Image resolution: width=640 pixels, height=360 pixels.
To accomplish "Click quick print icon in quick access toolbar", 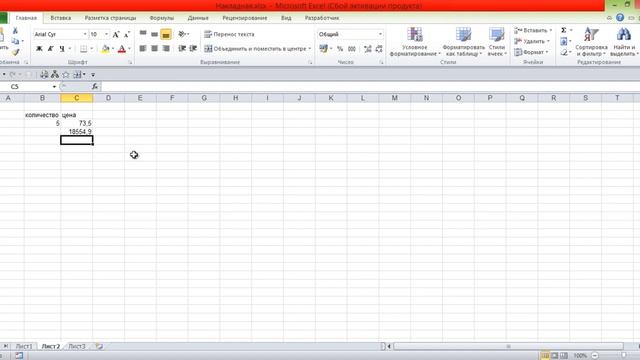I will pos(44,74).
